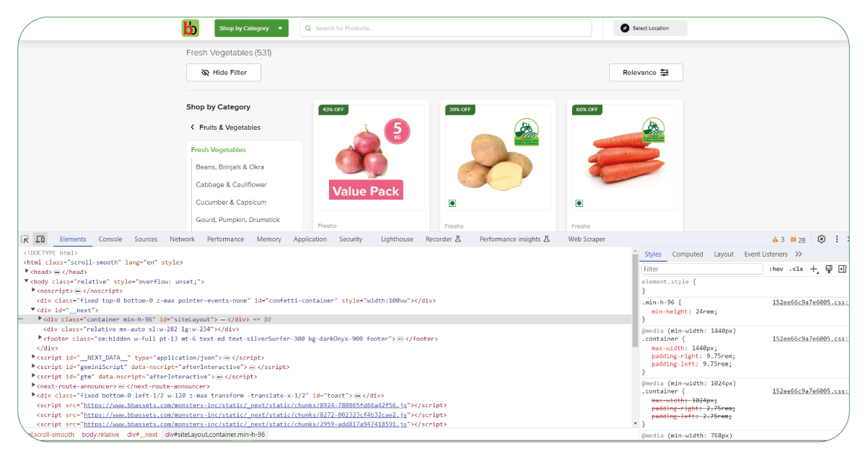This screenshot has width=868, height=457.
Task: Click the veg indicator on the carrot card
Action: (x=579, y=203)
